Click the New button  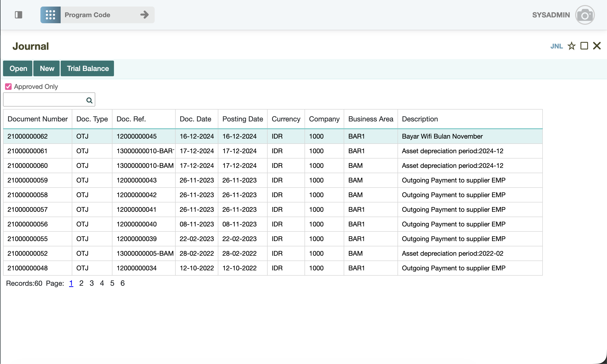pos(47,68)
